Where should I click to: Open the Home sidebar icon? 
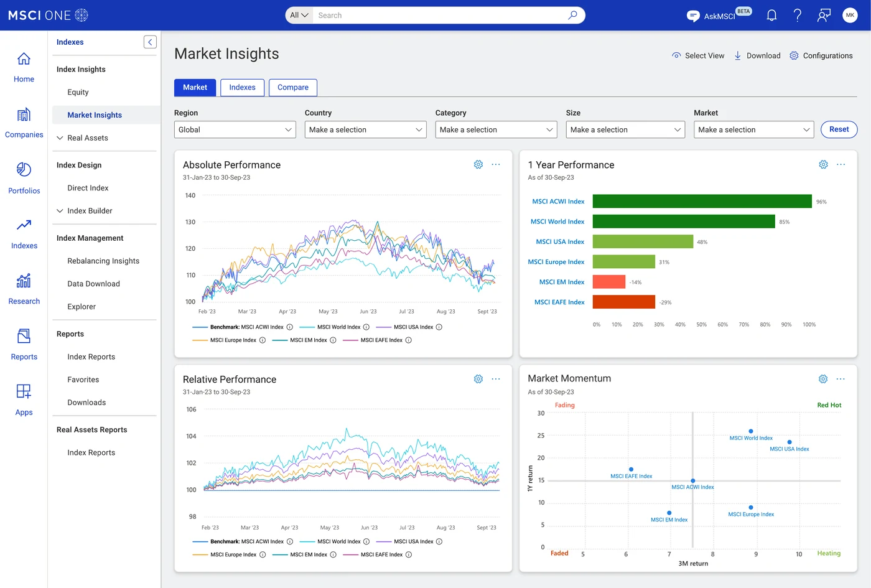coord(24,59)
